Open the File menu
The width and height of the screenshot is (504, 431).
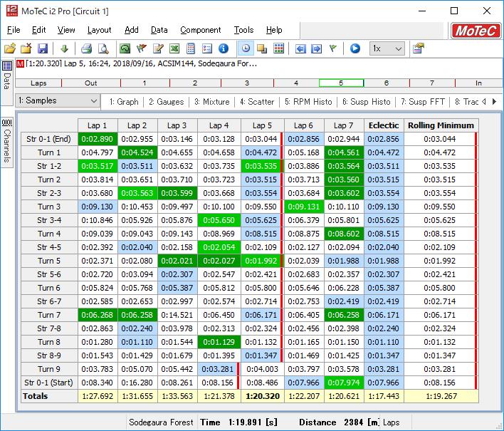(x=14, y=30)
